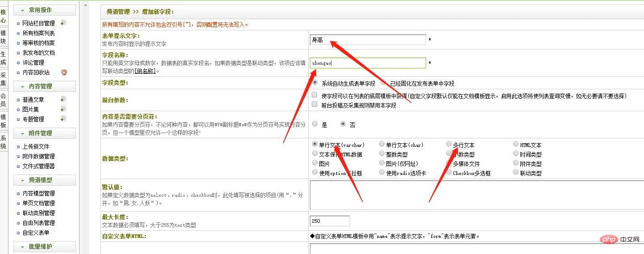Select data type 使用radio选项卡
644x254 pixels.
(x=382, y=172)
